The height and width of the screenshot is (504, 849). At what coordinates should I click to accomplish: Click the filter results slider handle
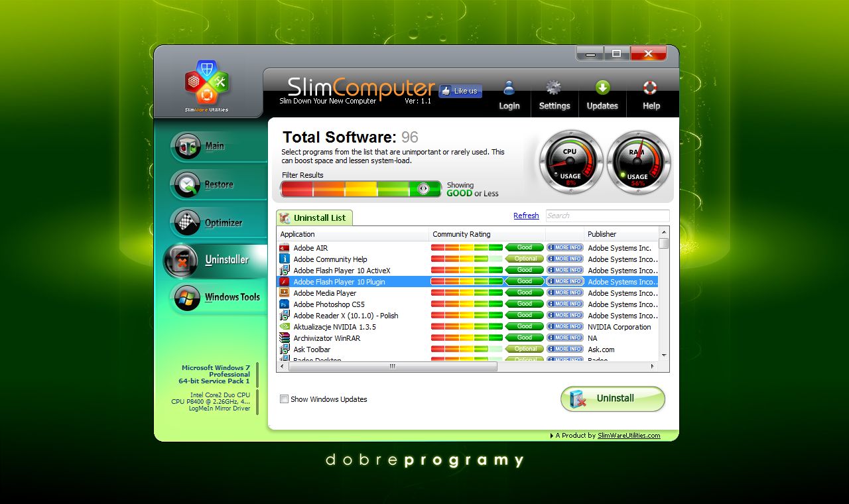pyautogui.click(x=424, y=189)
